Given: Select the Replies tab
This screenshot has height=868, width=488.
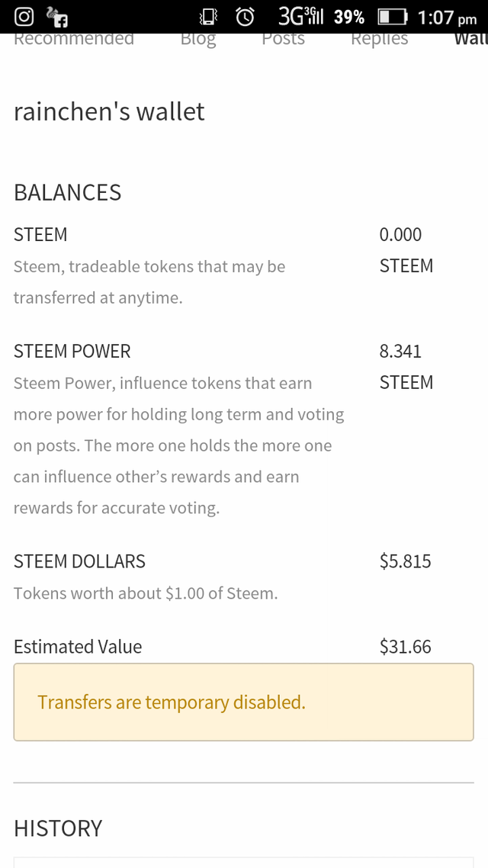Looking at the screenshot, I should coord(379,39).
